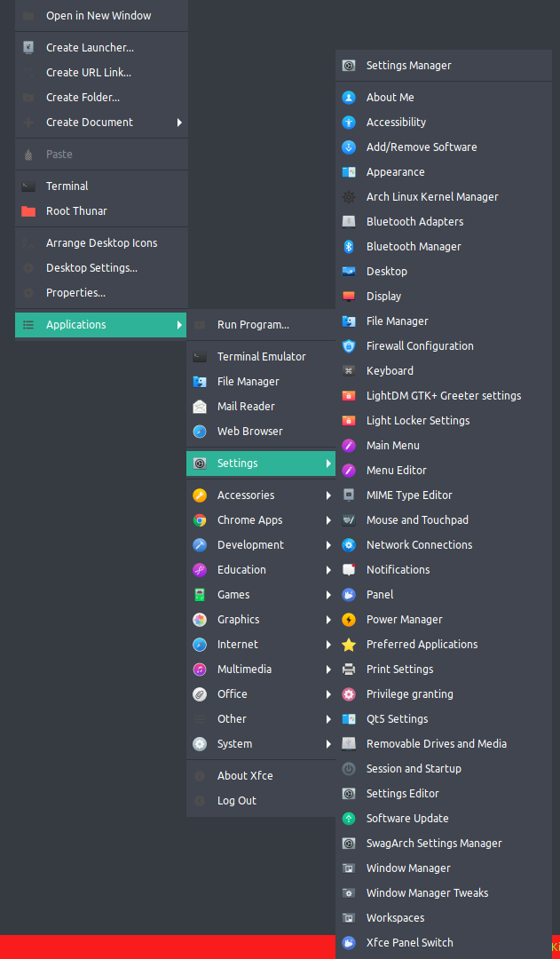Viewport: 560px width, 959px height.
Task: Click the Display settings icon
Action: [x=349, y=296]
